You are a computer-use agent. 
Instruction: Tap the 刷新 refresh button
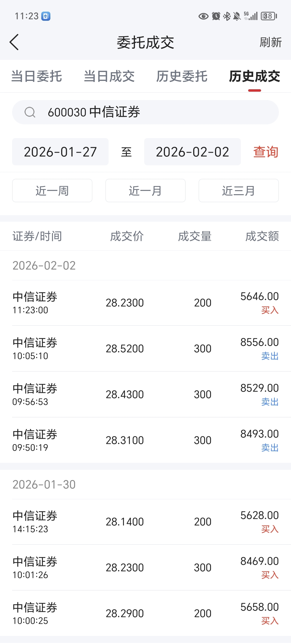[x=271, y=42]
